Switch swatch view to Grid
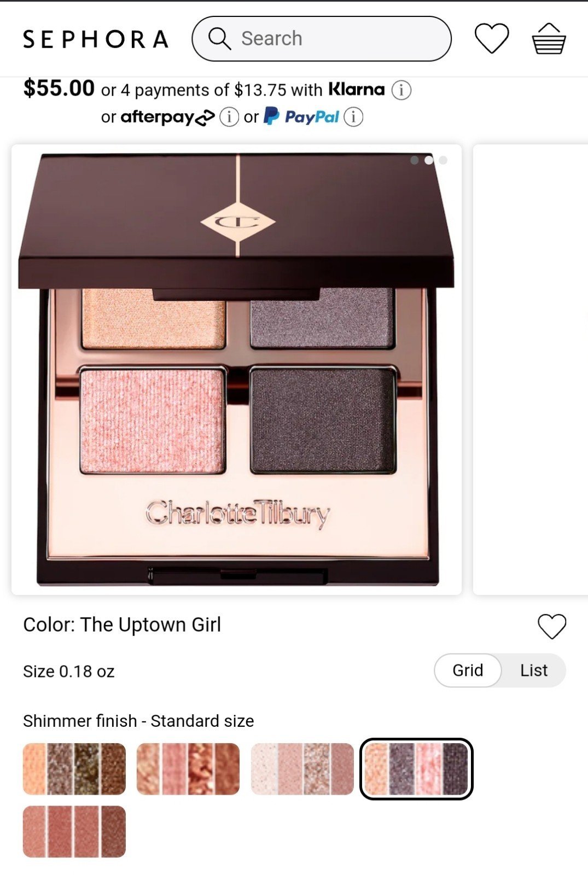The height and width of the screenshot is (875, 588). pyautogui.click(x=468, y=670)
